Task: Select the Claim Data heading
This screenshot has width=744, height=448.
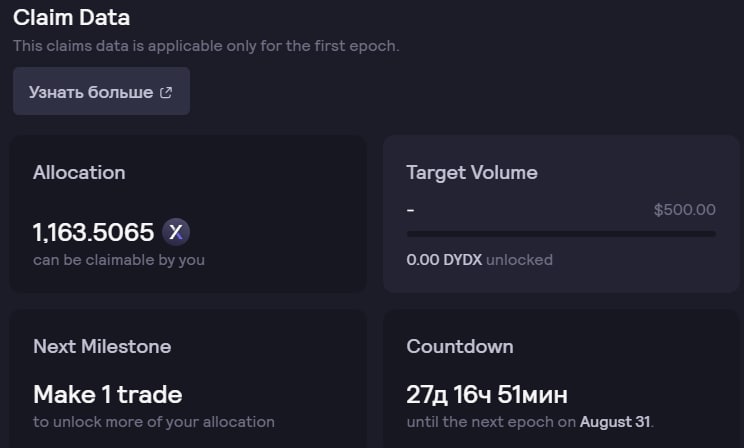Action: [x=71, y=17]
